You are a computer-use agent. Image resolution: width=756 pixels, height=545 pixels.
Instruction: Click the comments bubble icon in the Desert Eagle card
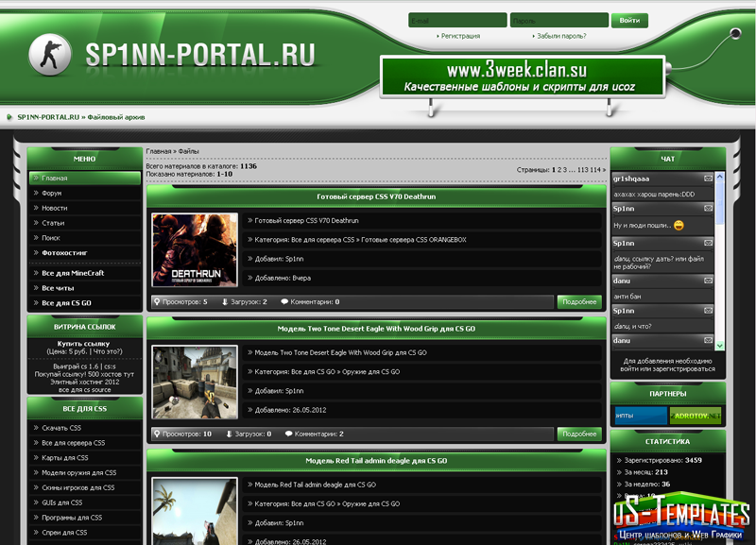click(289, 434)
